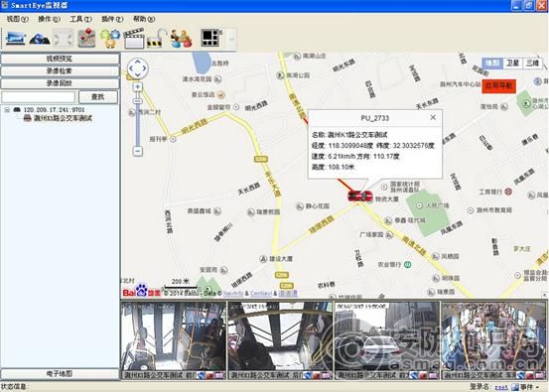Open the 帮助(H) menu

point(144,19)
